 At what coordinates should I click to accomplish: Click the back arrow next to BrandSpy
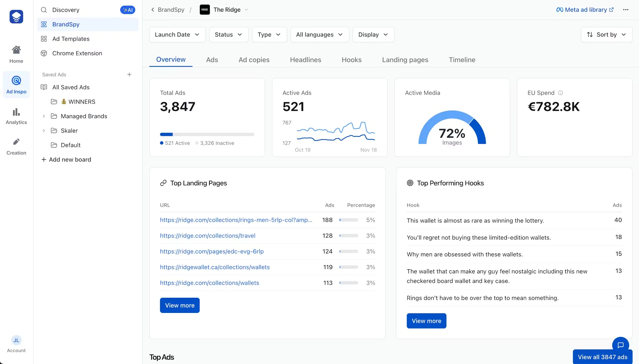(153, 10)
